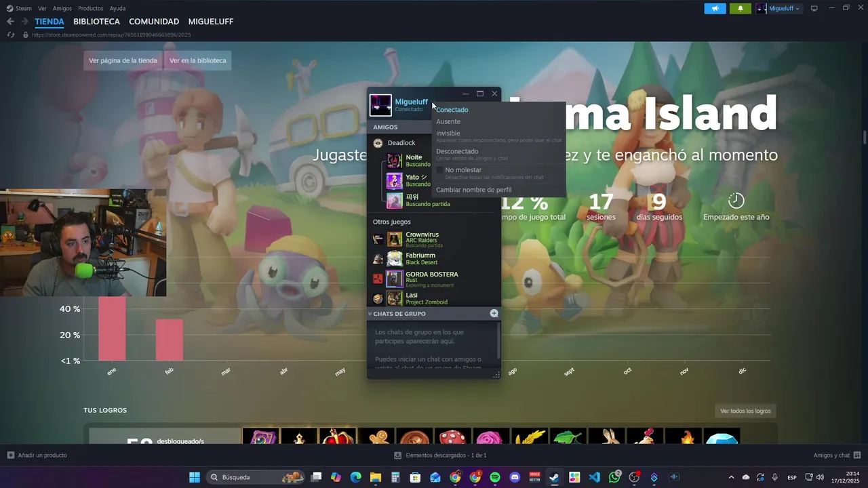Open Microsoft Edge from the taskbar
The height and width of the screenshot is (488, 868).
[x=355, y=477]
